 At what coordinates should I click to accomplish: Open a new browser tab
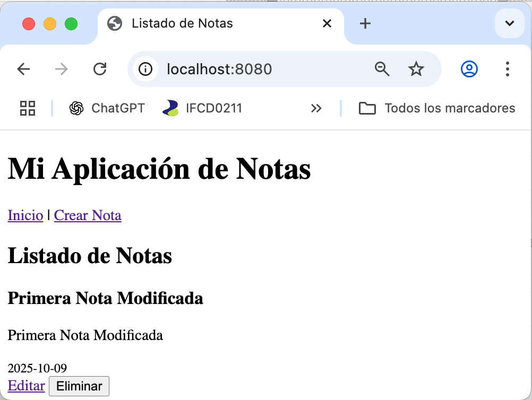point(365,23)
